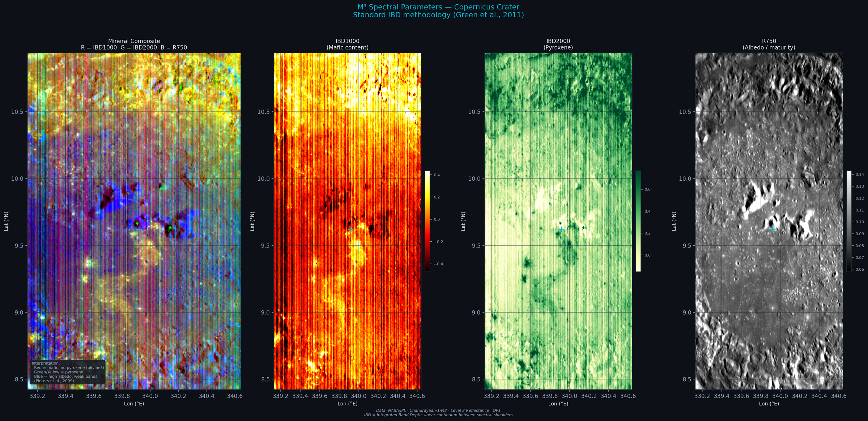Click the IBD2000 pyroxene map image
The width and height of the screenshot is (868, 421).
tap(558, 221)
